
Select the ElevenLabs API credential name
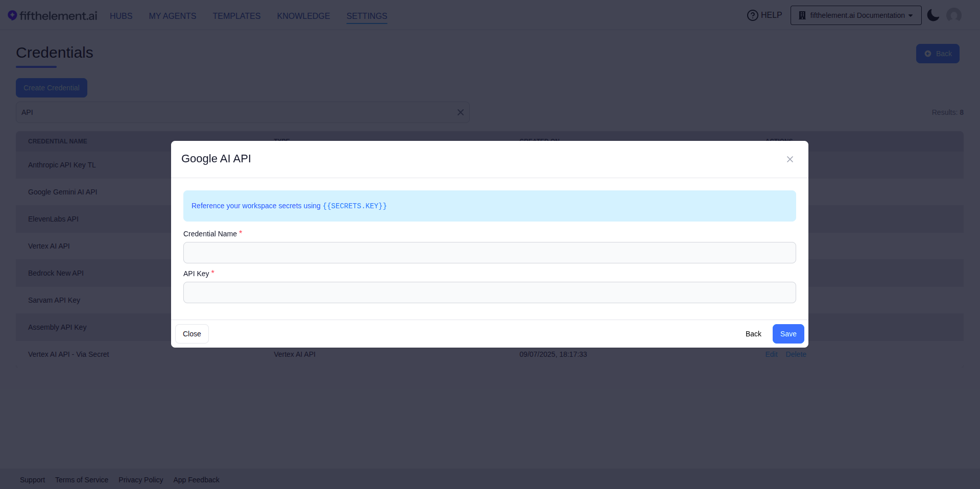click(x=53, y=219)
